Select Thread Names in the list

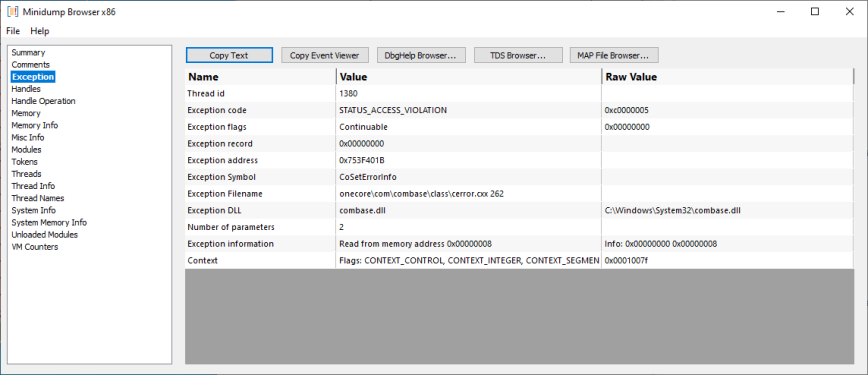pos(38,198)
